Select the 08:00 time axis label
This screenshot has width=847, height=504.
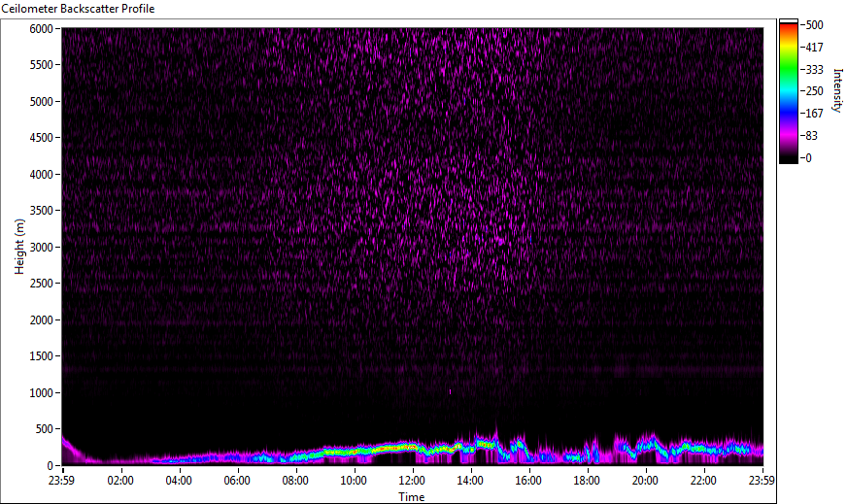click(x=295, y=481)
